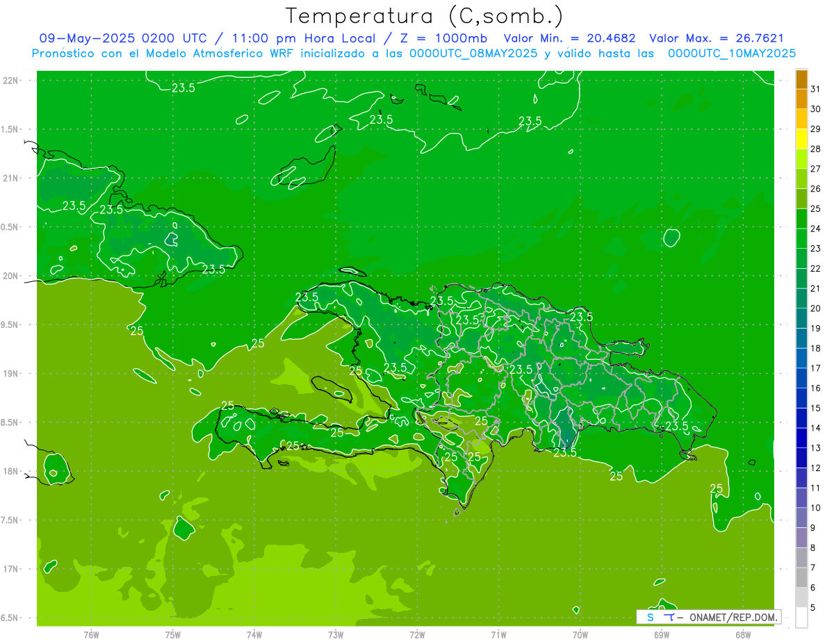The width and height of the screenshot is (834, 644).
Task: Click the "69W" longitude label
Action: tap(662, 635)
